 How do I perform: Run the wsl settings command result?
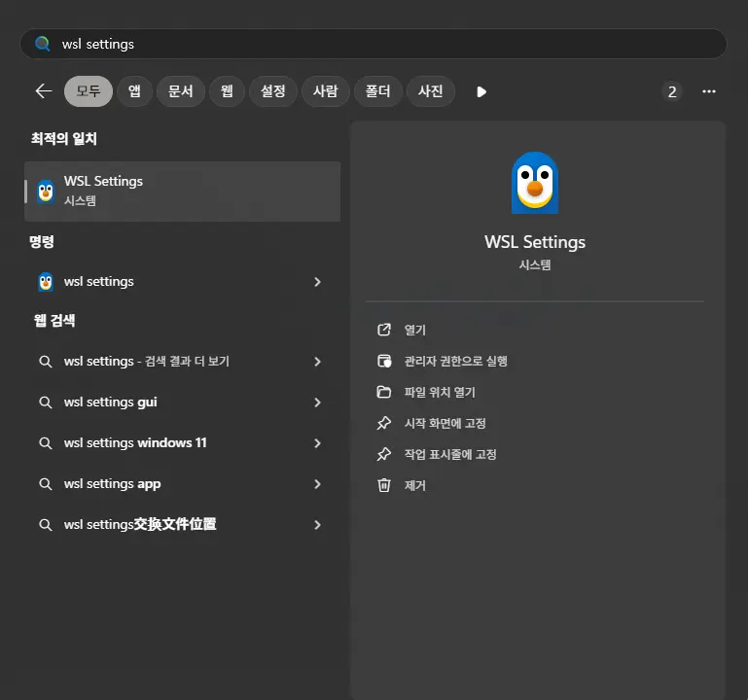(x=182, y=282)
